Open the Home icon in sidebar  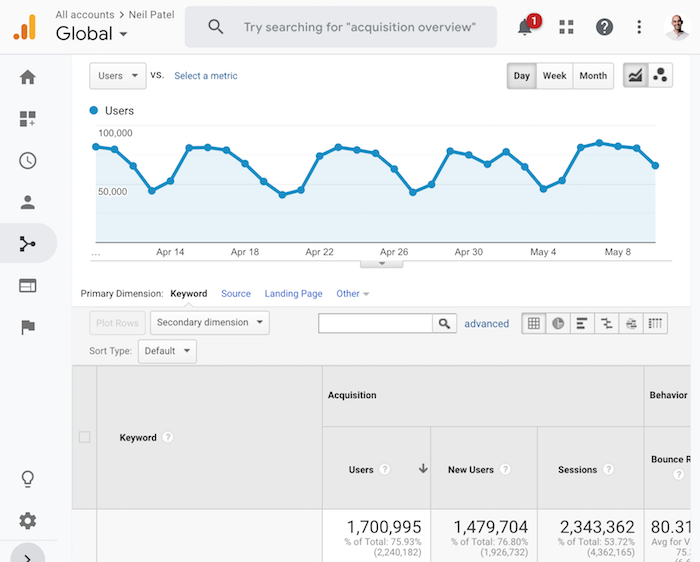tap(28, 77)
